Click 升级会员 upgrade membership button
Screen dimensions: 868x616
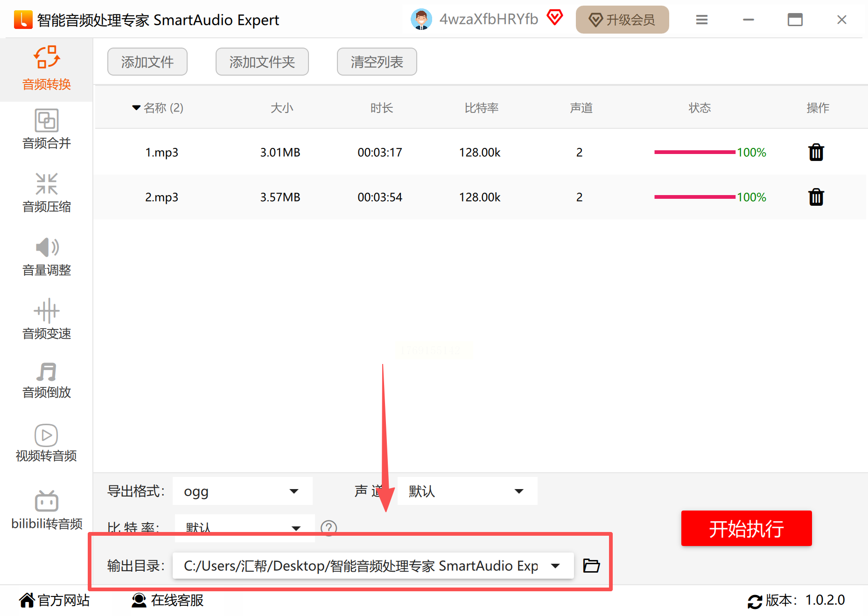coord(623,20)
